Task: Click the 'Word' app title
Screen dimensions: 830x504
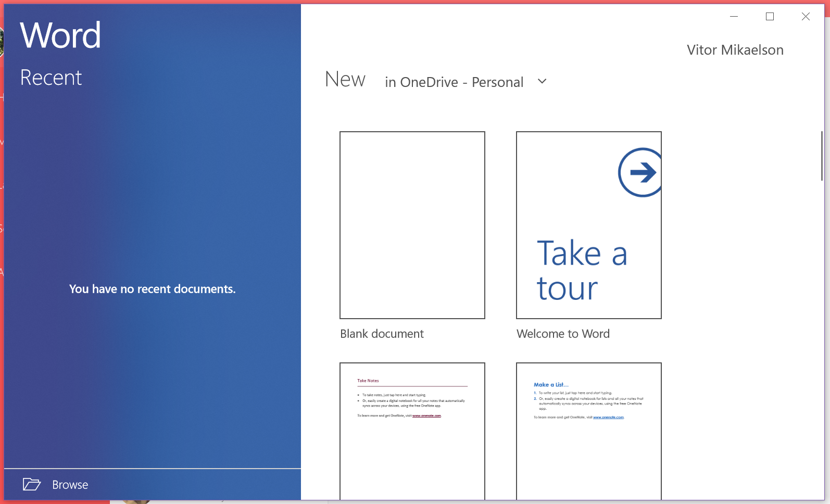Action: (60, 35)
